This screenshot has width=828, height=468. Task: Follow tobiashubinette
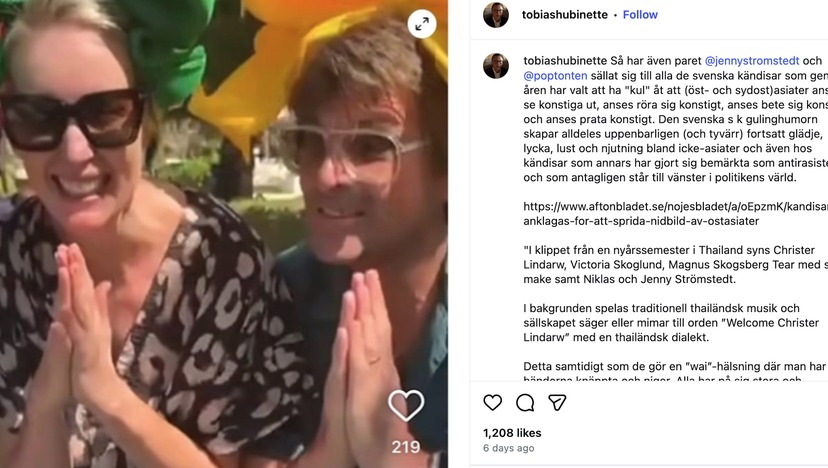tap(640, 15)
